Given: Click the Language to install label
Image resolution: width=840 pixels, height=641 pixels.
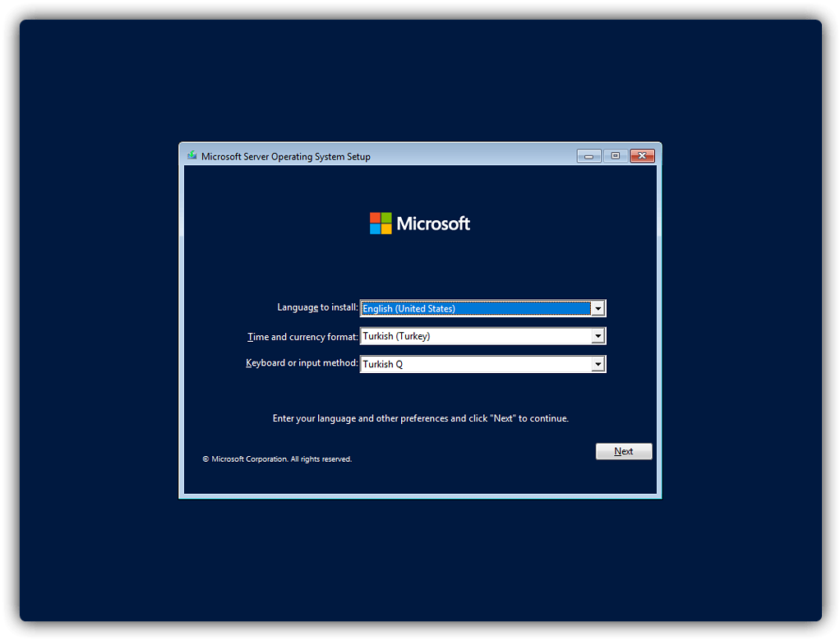Looking at the screenshot, I should 317,307.
